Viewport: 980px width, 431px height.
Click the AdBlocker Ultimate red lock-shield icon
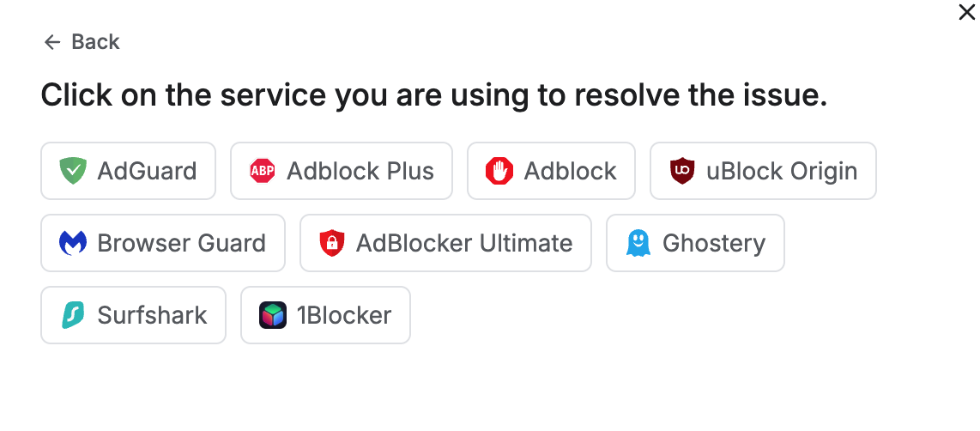click(x=331, y=243)
